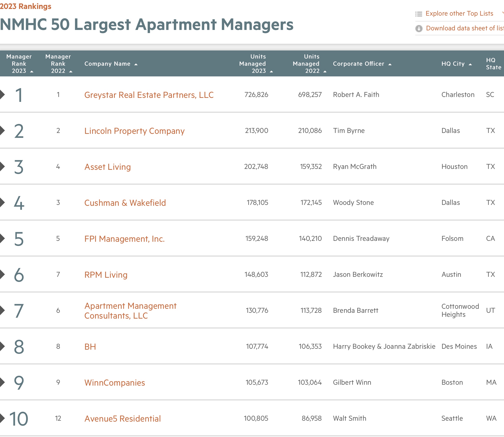Expand the RPM Living row
Image resolution: width=504 pixels, height=437 pixels.
[x=2, y=274]
